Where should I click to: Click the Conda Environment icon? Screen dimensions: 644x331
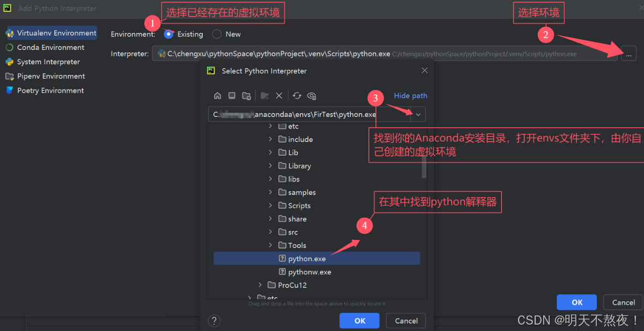click(10, 48)
